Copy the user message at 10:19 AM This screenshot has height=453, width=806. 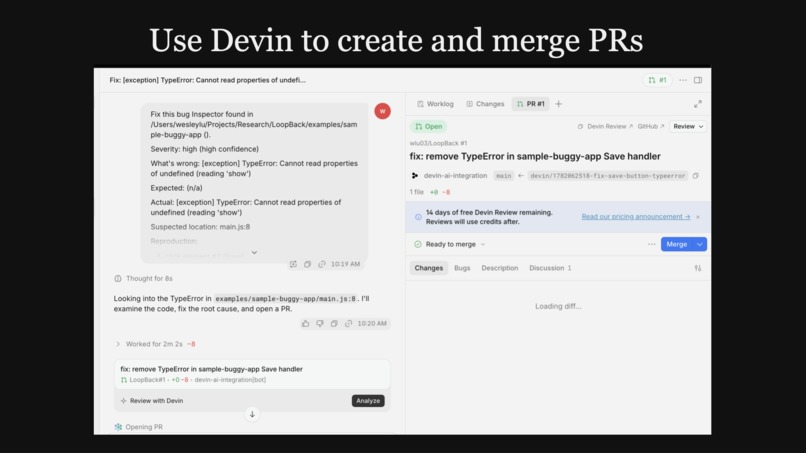pyautogui.click(x=307, y=264)
